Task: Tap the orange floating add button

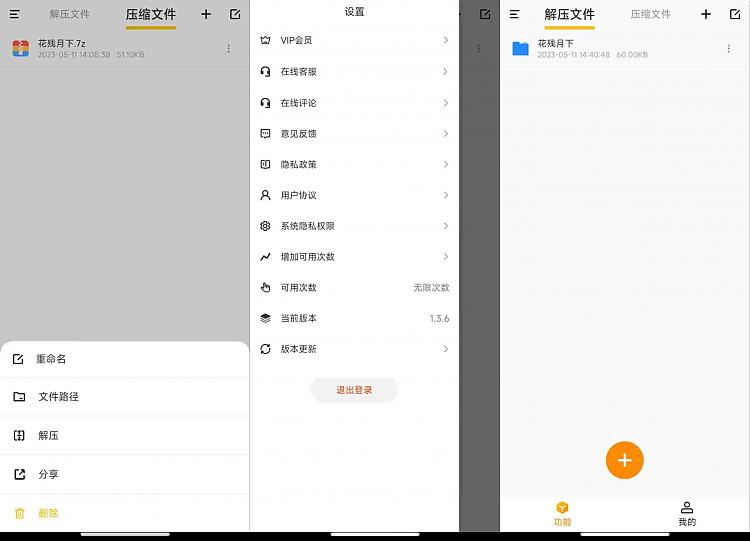Action: [624, 460]
